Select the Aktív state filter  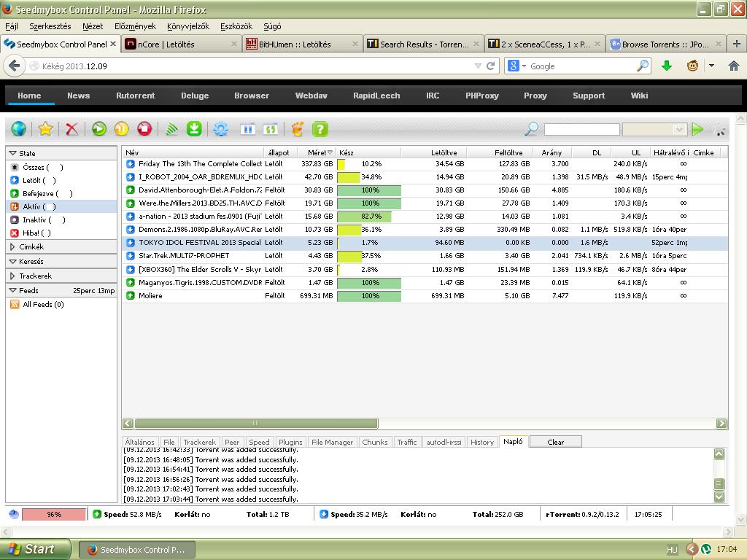61,206
